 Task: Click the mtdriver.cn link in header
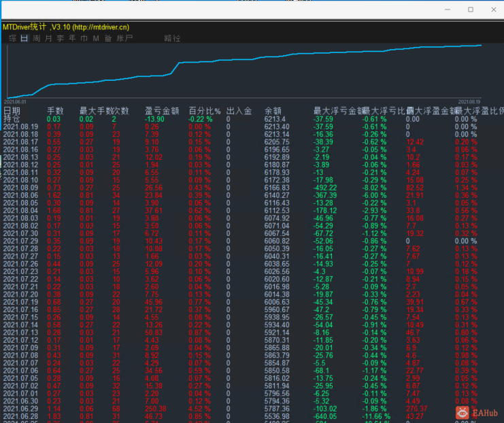pyautogui.click(x=101, y=27)
